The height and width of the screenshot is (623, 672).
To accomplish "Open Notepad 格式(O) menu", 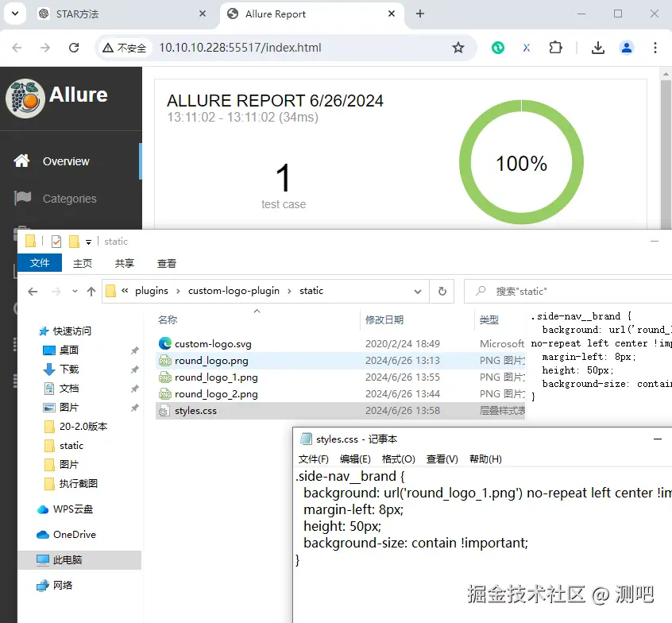I will (398, 459).
